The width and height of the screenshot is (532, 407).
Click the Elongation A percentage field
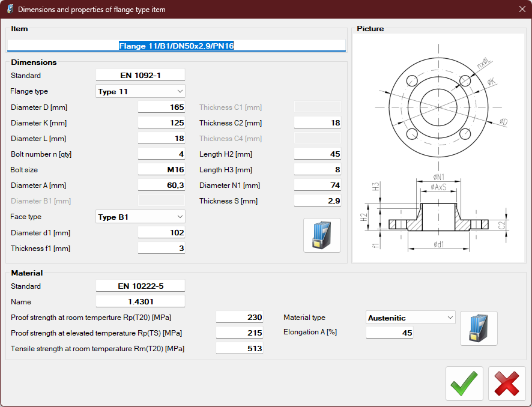(390, 333)
